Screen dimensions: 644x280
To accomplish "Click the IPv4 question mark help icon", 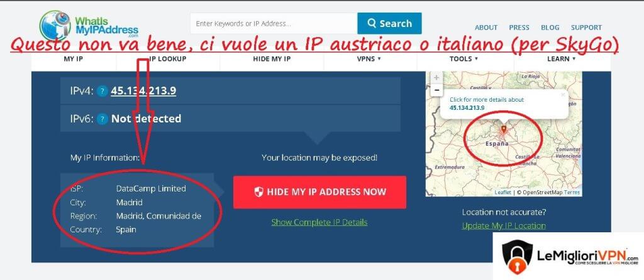I will click(x=103, y=91).
